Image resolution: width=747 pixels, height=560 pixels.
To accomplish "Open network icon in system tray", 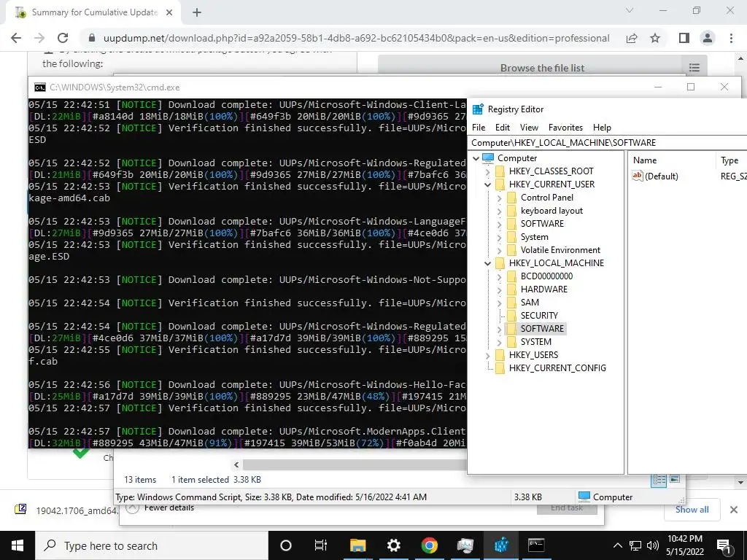I will coord(635,545).
